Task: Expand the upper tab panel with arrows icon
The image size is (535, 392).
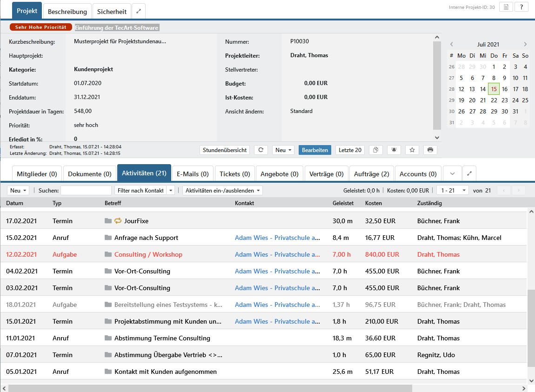Action: click(139, 11)
